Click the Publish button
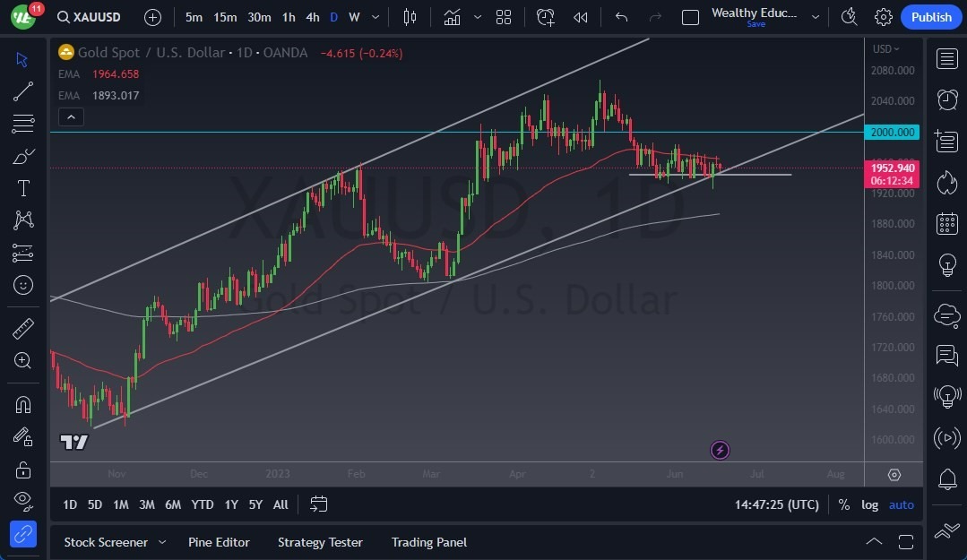 [x=931, y=17]
